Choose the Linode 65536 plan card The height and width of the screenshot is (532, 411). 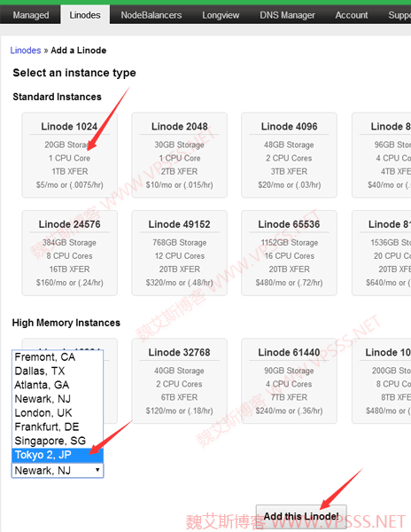(289, 253)
